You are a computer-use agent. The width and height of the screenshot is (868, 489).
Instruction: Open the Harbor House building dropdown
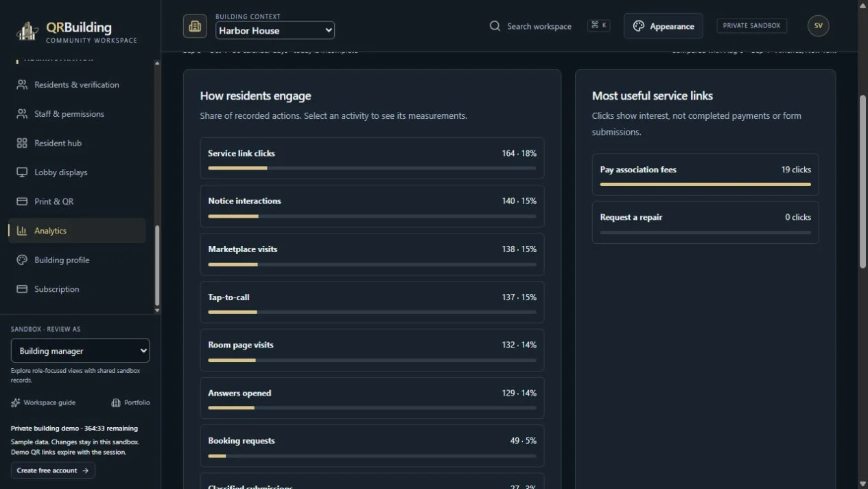[x=275, y=30]
